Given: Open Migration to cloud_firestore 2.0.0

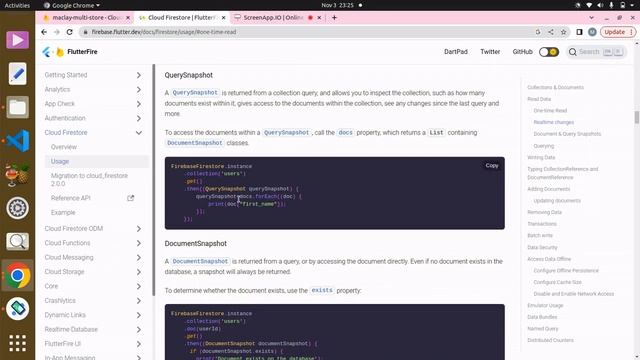Looking at the screenshot, I should click(89, 180).
